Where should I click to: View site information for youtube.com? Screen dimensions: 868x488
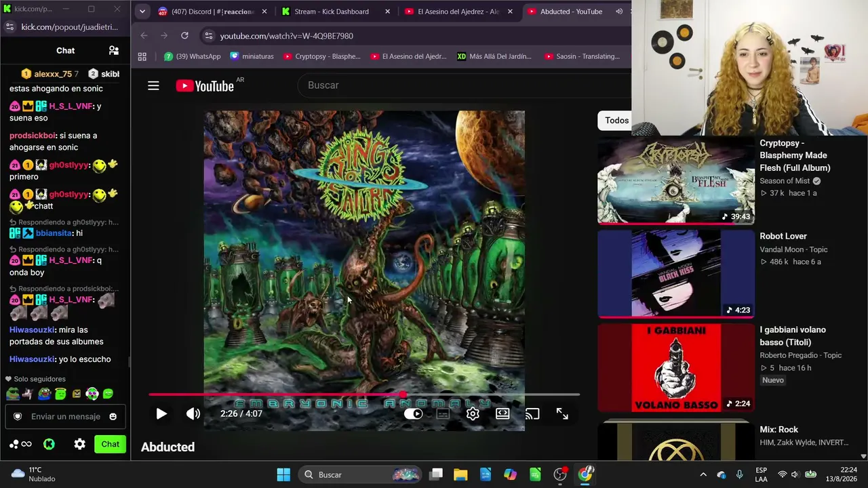[x=208, y=36]
